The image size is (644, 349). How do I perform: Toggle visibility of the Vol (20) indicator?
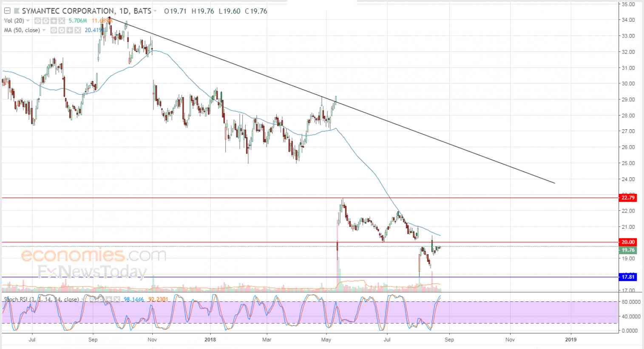tap(38, 20)
